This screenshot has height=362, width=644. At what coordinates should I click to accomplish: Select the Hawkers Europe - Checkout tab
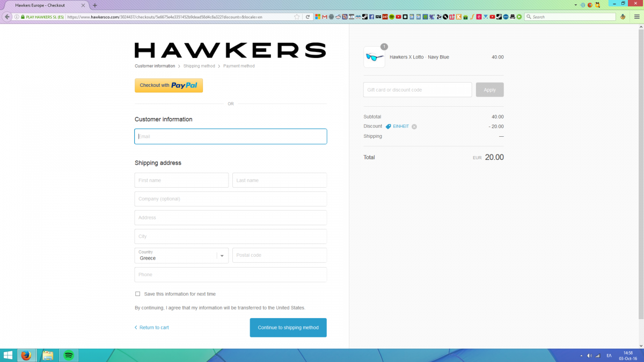[x=46, y=5]
